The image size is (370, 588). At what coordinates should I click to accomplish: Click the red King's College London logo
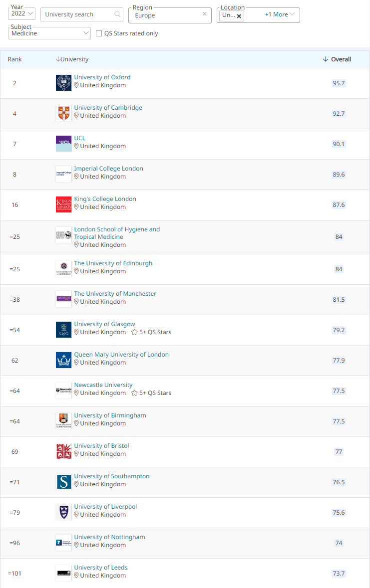63,204
